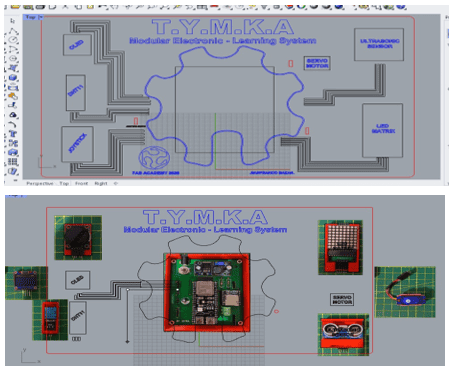Pick the Arc tool in left toolbar

[x=13, y=49]
